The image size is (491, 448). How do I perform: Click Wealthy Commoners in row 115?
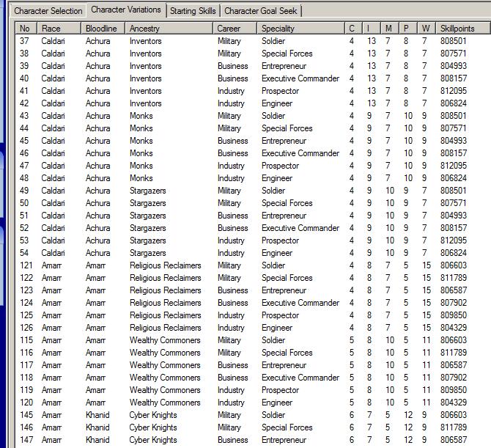[165, 340]
